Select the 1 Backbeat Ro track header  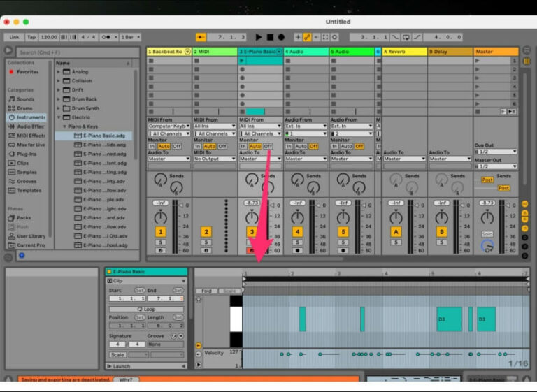pos(169,52)
